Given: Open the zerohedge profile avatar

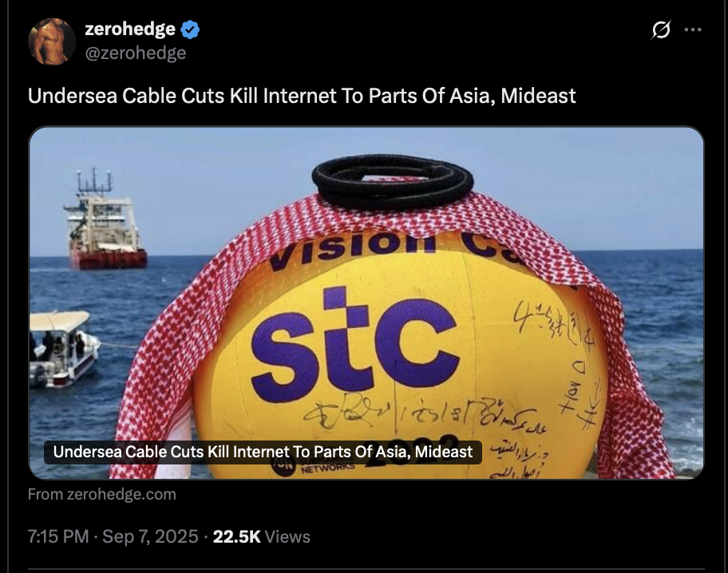Looking at the screenshot, I should click(x=52, y=41).
